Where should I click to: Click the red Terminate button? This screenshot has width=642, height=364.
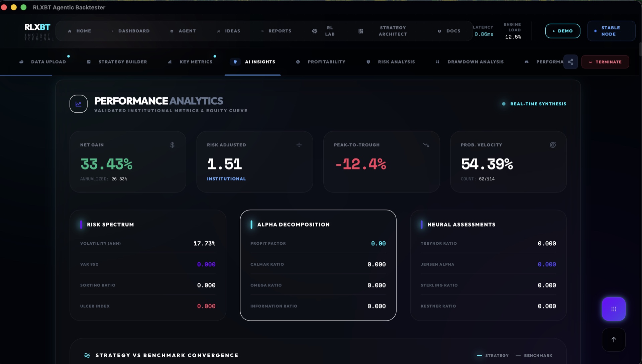[x=605, y=62]
